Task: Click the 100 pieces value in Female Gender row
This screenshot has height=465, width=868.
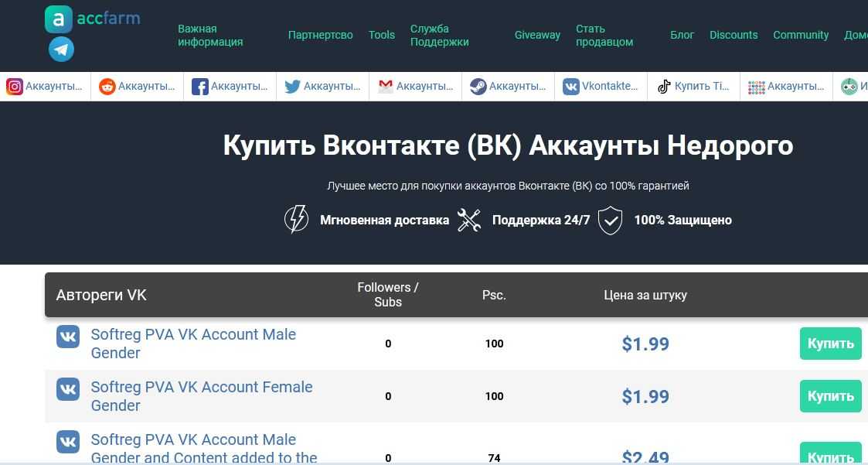Action: 495,396
